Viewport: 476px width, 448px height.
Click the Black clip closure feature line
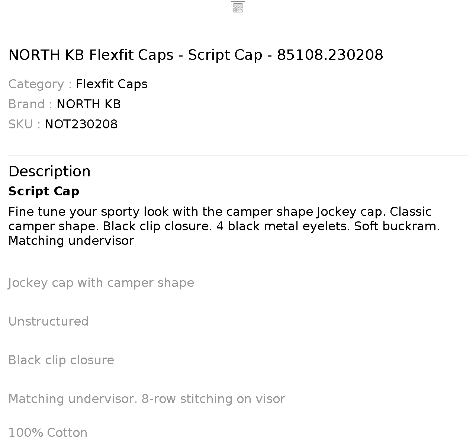(x=61, y=360)
